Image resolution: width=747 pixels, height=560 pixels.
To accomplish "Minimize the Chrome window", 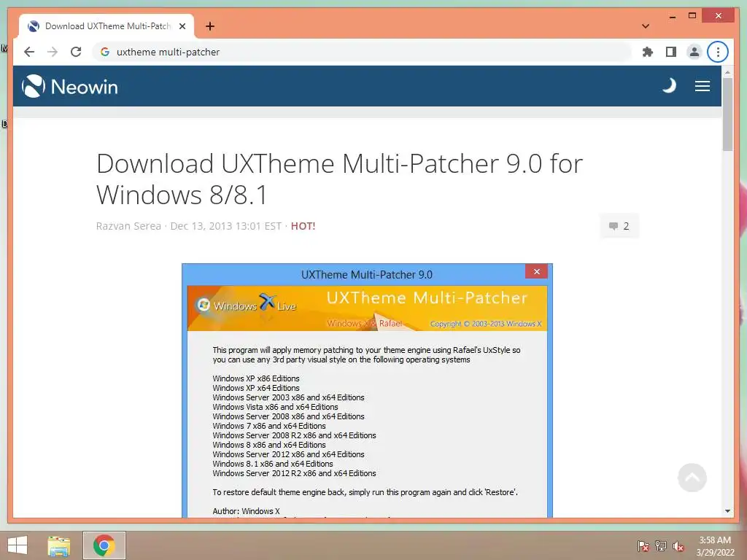I will coord(672,16).
